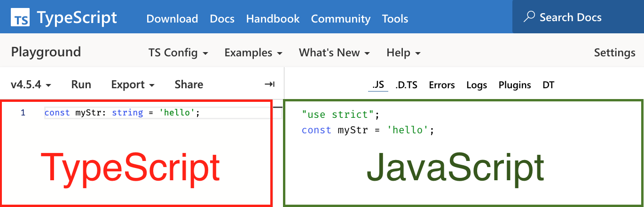
Task: Open the TS Config dropdown
Action: point(178,53)
